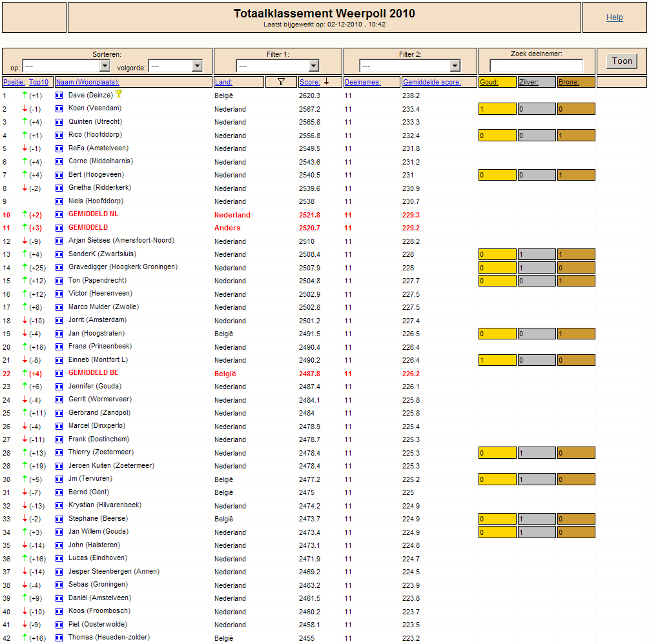Click the Goud column header

pyautogui.click(x=489, y=83)
